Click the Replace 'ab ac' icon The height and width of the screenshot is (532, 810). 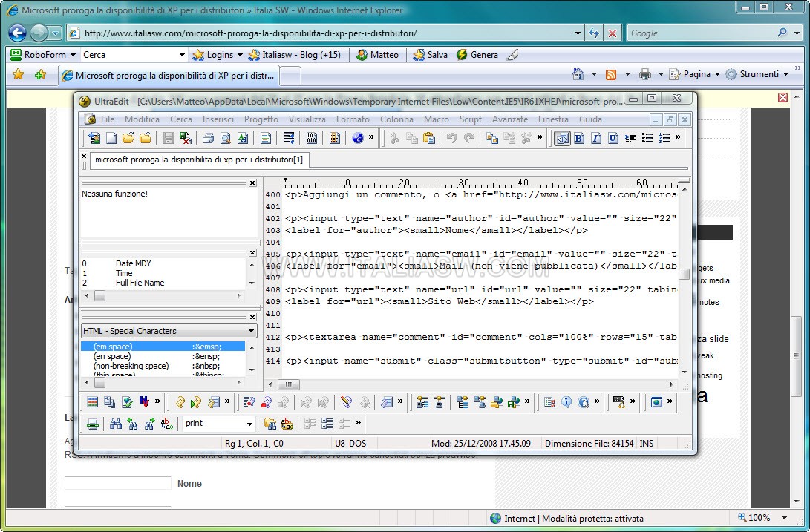tap(167, 424)
